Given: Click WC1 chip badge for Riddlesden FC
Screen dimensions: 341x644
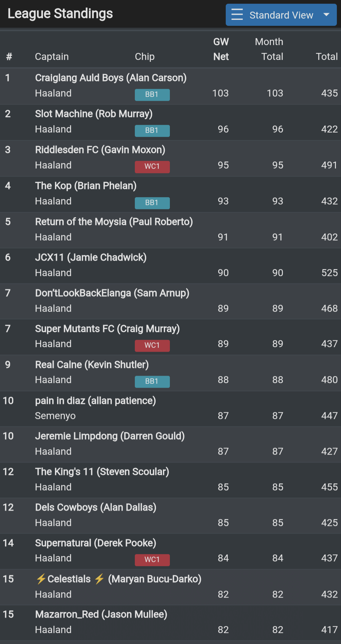Looking at the screenshot, I should (152, 166).
